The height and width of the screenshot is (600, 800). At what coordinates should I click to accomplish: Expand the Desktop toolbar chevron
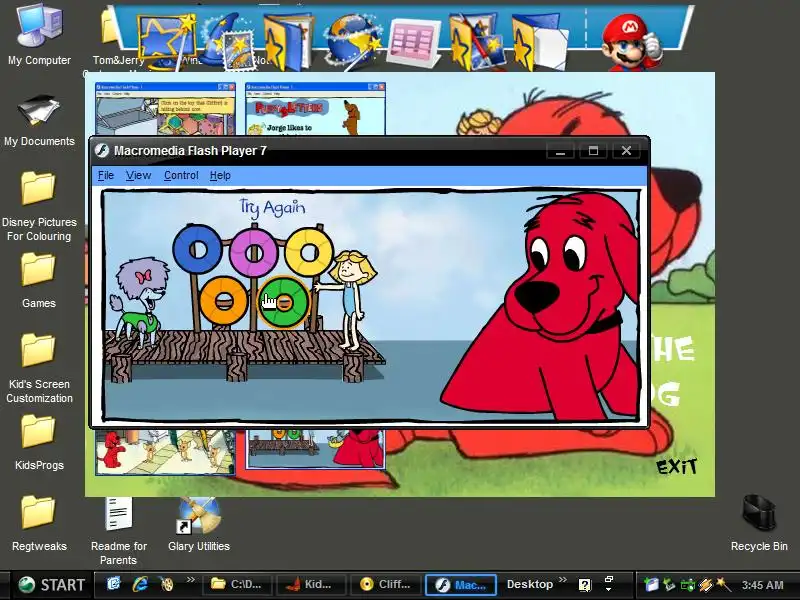[x=562, y=580]
